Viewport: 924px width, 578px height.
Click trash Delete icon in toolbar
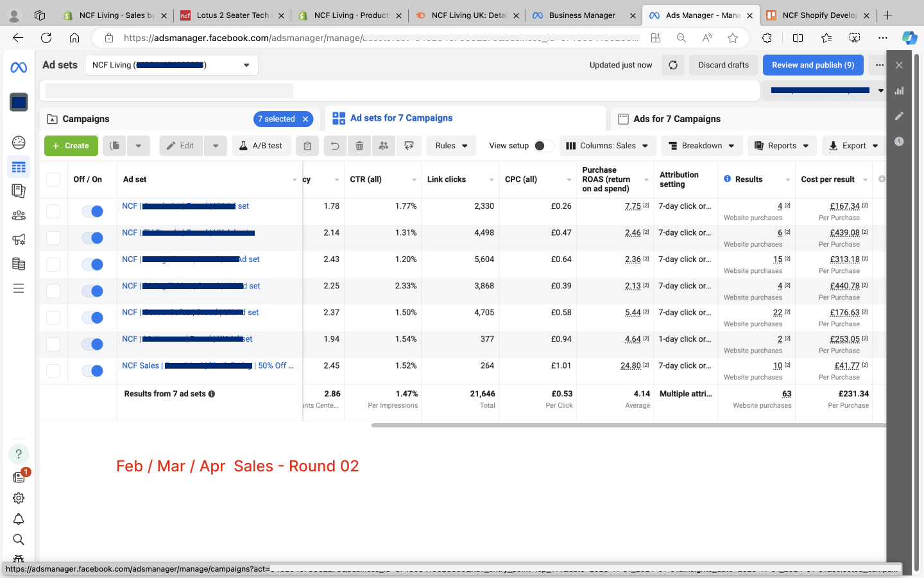359,146
